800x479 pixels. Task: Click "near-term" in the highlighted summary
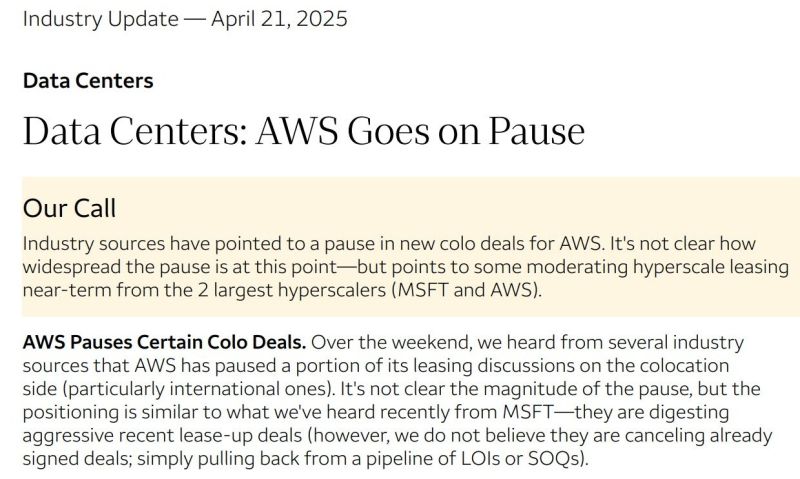(66, 289)
